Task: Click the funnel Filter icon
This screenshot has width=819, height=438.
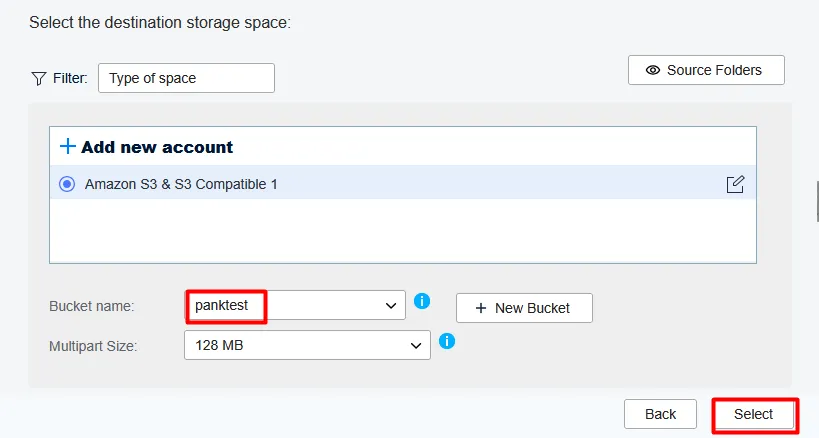Action: click(x=39, y=78)
